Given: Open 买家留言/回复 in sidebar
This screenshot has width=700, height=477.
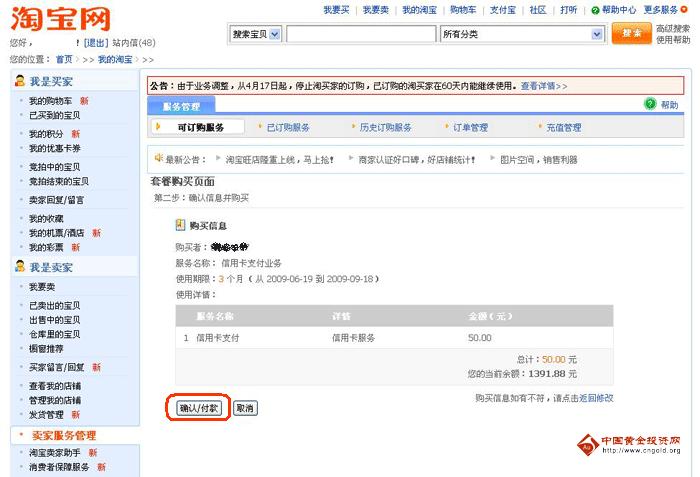Looking at the screenshot, I should pyautogui.click(x=56, y=367).
